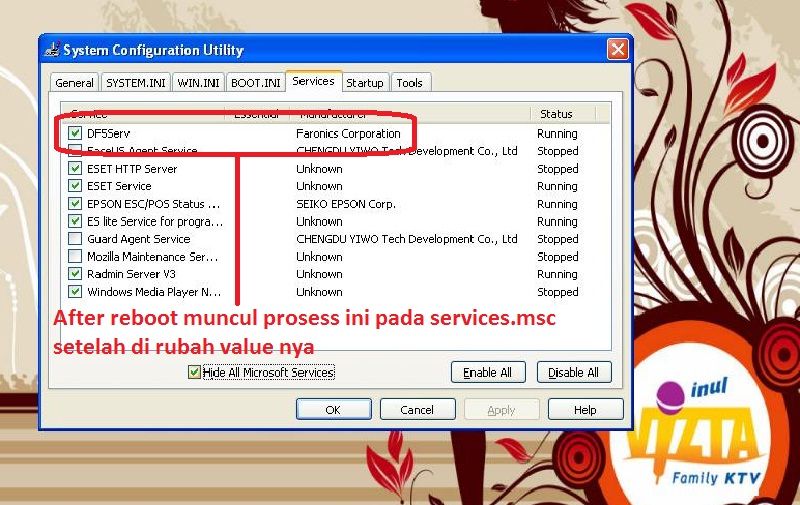Click the Running status of DFSServ
Viewport: 800px width, 505px height.
[x=557, y=134]
